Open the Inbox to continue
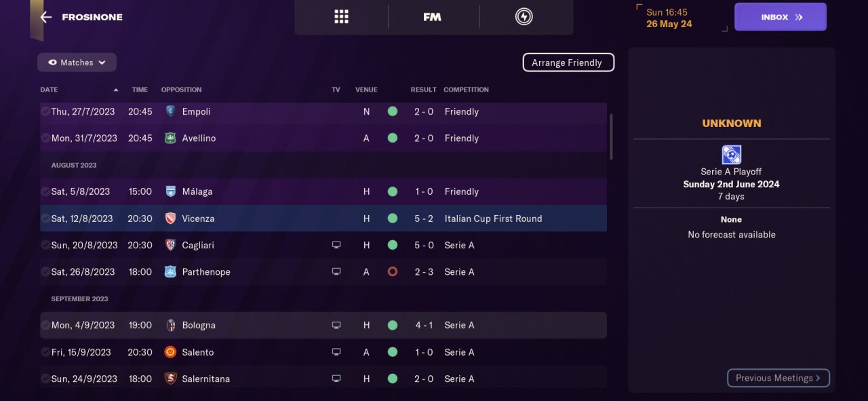The image size is (868, 401). click(x=780, y=17)
